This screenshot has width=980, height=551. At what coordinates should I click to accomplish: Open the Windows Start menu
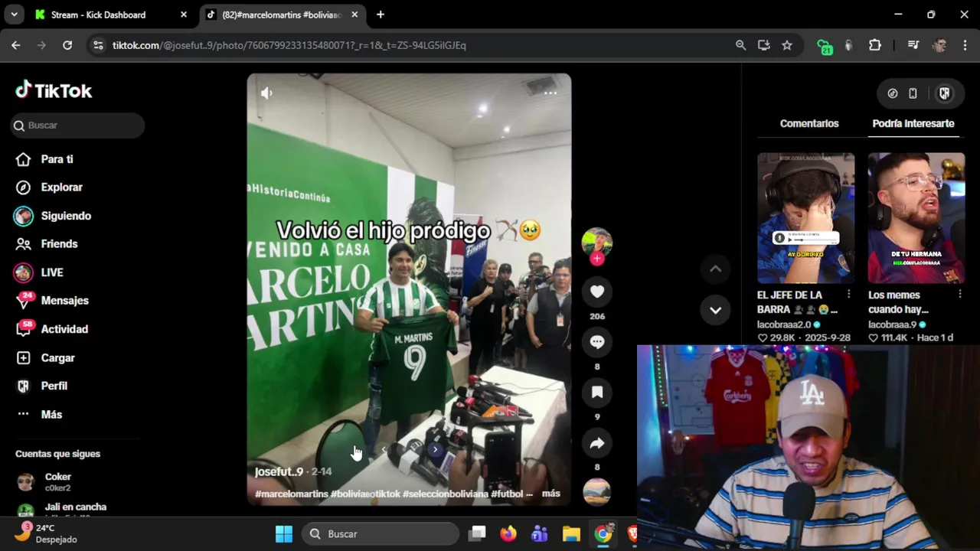click(284, 534)
